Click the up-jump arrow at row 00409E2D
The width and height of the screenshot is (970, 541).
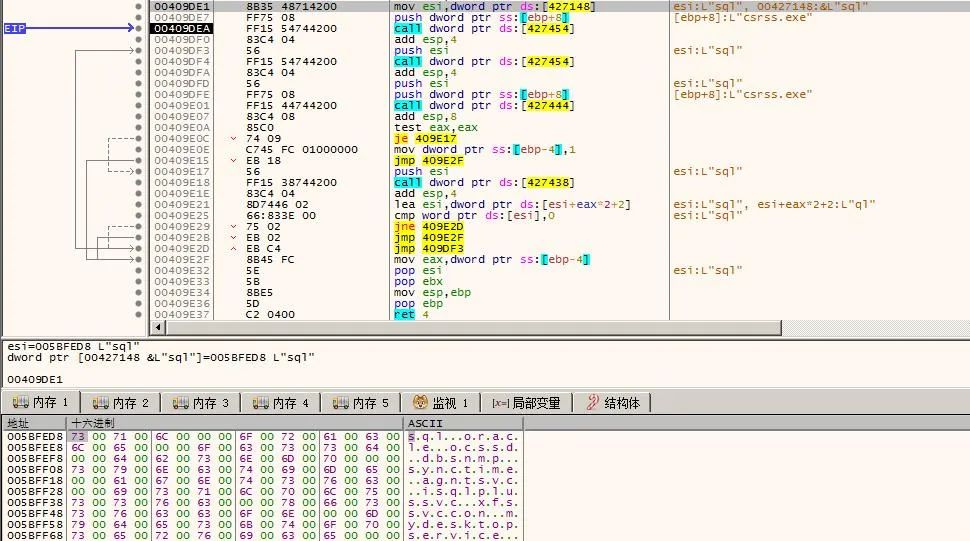click(234, 249)
